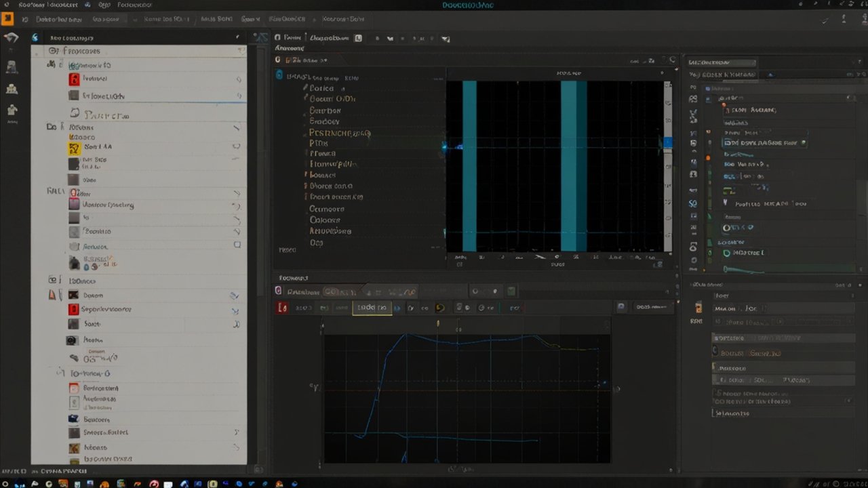Toggle the highlighted mode button in bottom toolbar
The image size is (868, 488).
[x=372, y=307]
